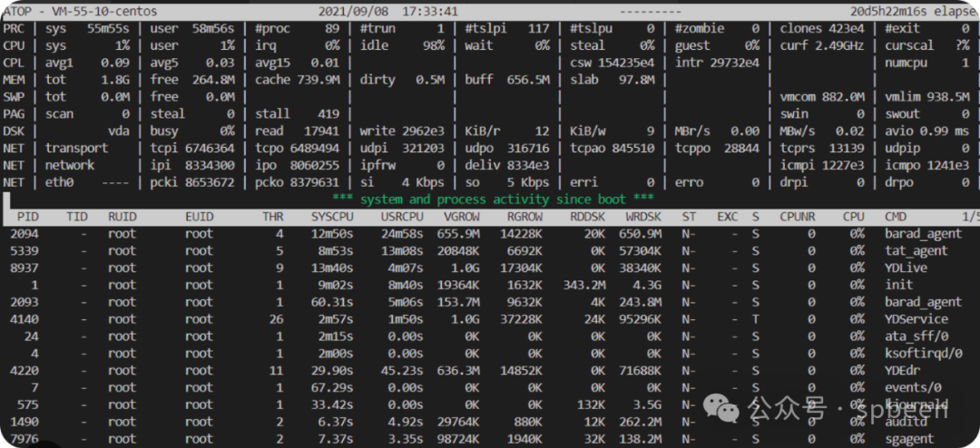Click the vmcom 882.0M cell
980x448 pixels.
(822, 97)
